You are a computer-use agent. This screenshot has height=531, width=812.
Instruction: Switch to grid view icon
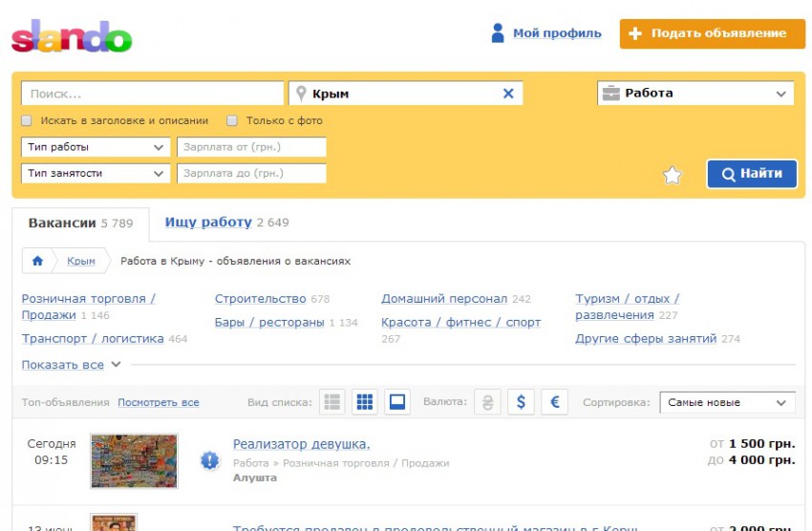(365, 402)
